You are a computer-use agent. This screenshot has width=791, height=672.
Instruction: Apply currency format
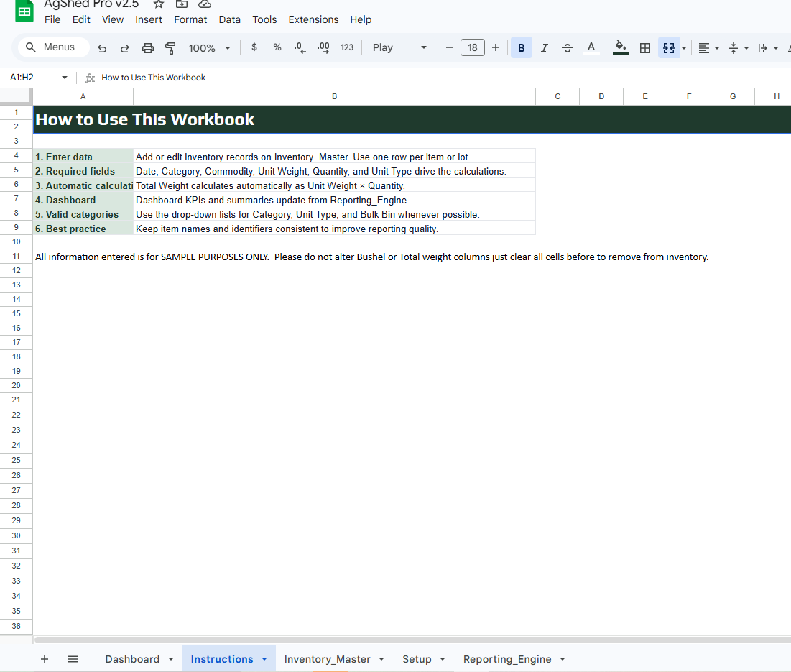point(254,47)
